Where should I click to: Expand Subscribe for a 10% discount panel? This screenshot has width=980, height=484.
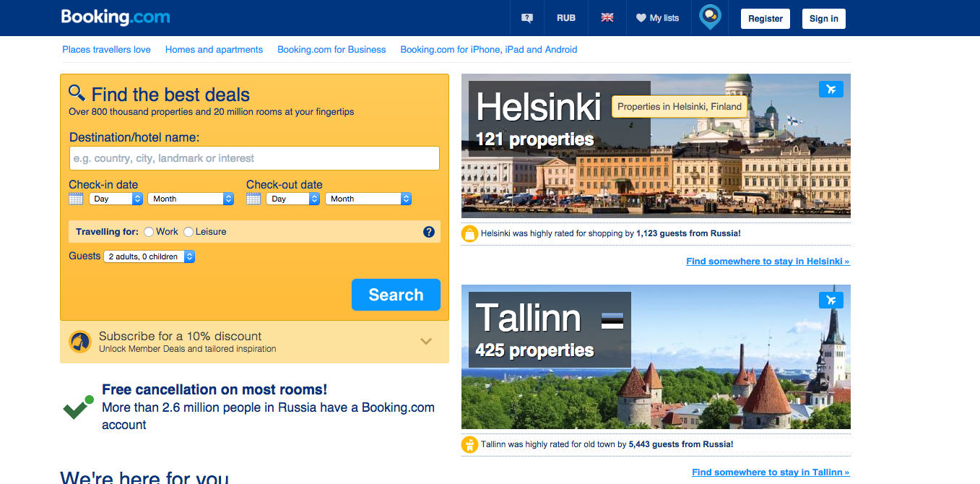point(426,342)
